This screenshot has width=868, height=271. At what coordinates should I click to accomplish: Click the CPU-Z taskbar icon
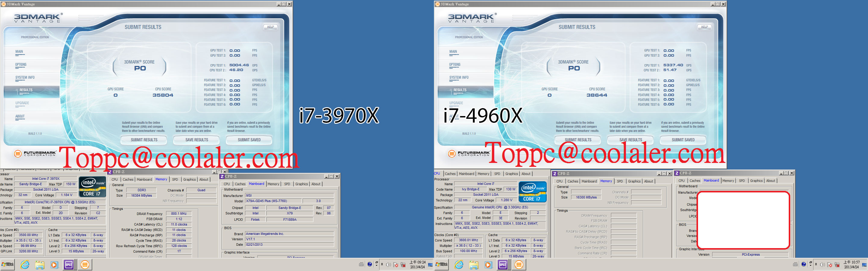pos(69,265)
